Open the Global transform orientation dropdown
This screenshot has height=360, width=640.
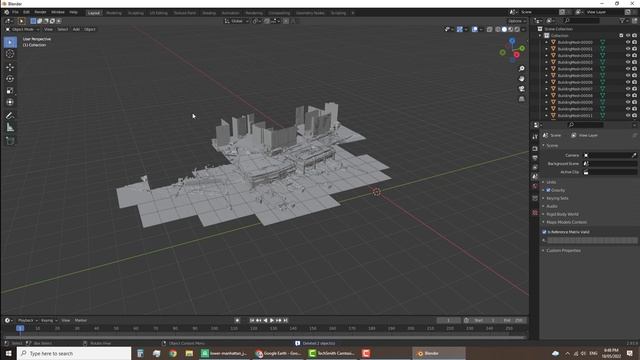click(236, 21)
